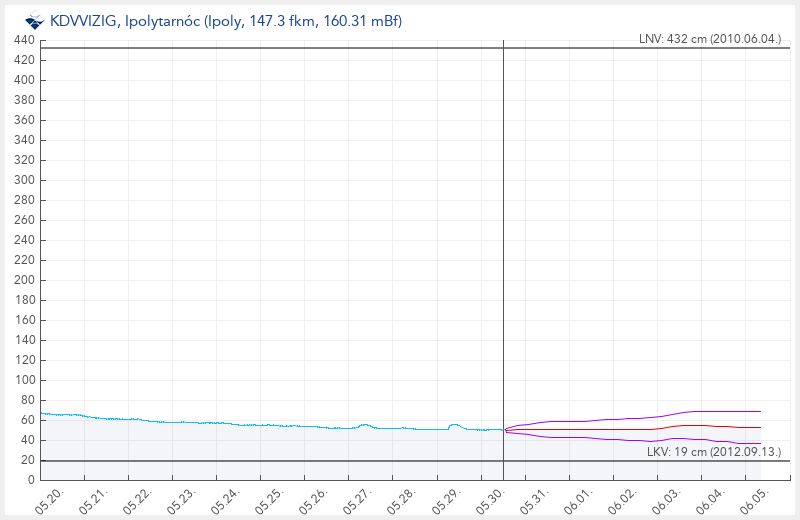Click the 60 value on y-axis
Screen dimensions: 800x520
tap(28, 420)
